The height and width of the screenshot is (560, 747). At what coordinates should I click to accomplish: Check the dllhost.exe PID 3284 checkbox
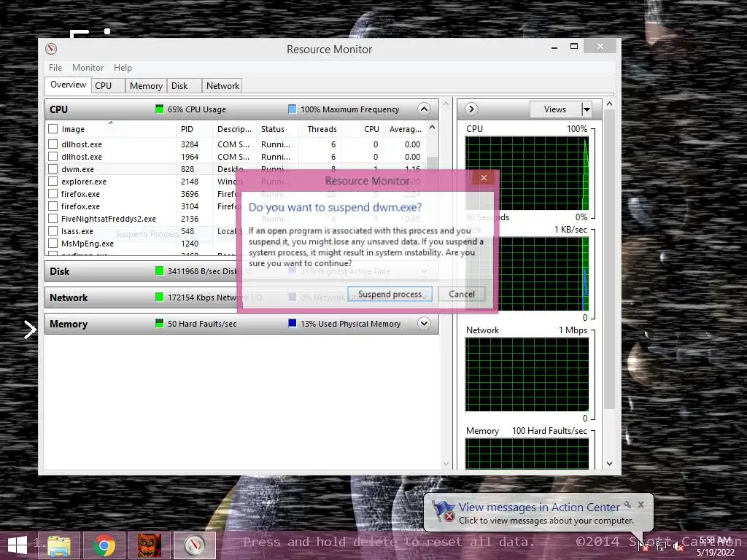[x=53, y=144]
